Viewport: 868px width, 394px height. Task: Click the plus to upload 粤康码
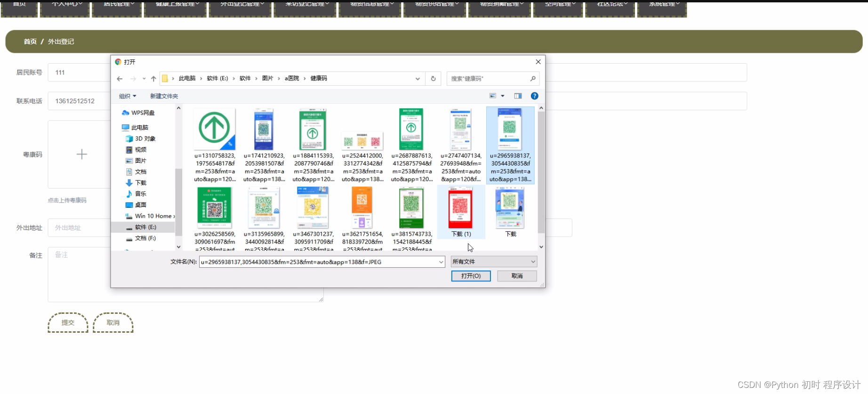[x=81, y=154]
